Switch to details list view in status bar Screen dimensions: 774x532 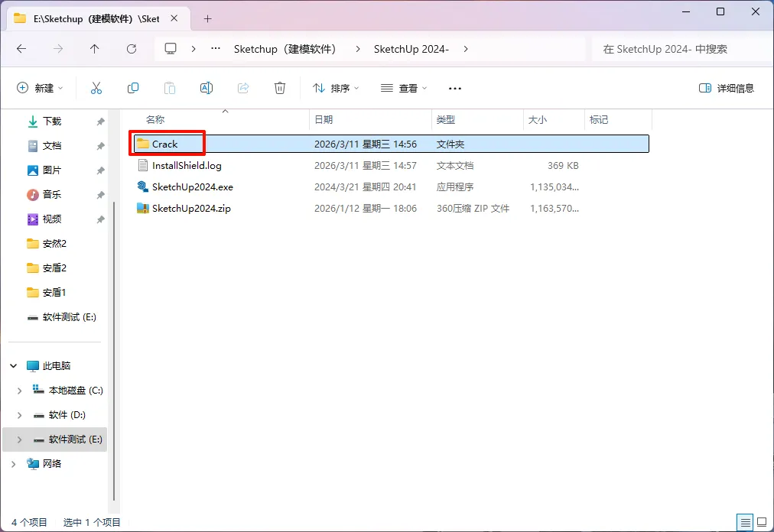[745, 522]
